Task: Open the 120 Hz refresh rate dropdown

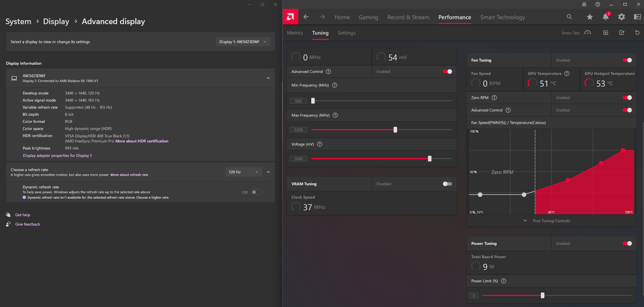Action: tap(244, 172)
